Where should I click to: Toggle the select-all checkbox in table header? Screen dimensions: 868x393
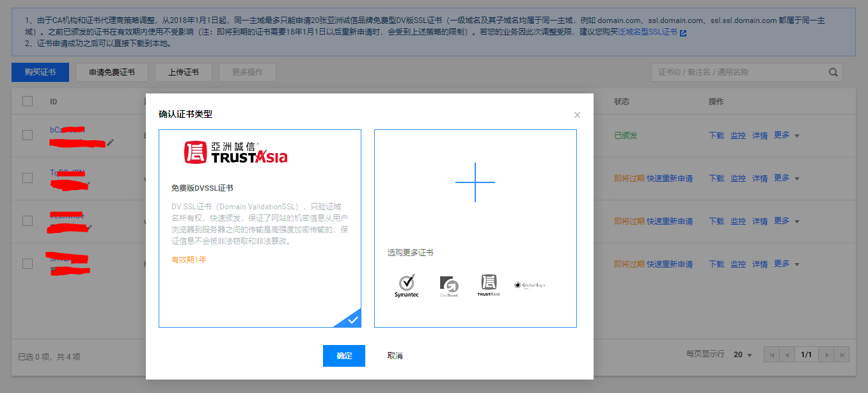coord(28,101)
